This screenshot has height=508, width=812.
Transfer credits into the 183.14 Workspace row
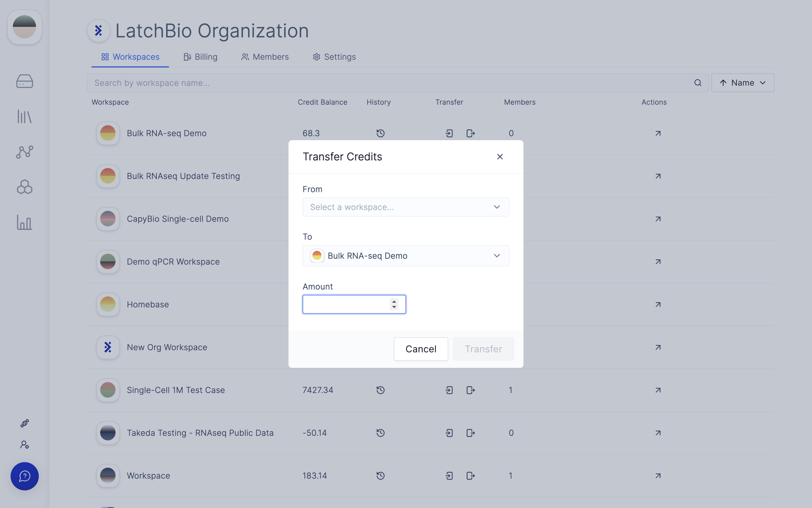449,476
